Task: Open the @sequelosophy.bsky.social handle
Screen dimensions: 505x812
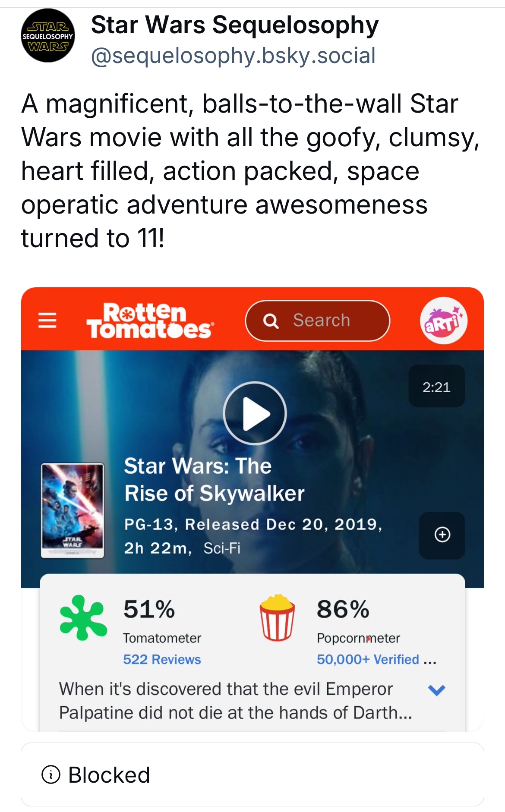Action: [x=233, y=56]
